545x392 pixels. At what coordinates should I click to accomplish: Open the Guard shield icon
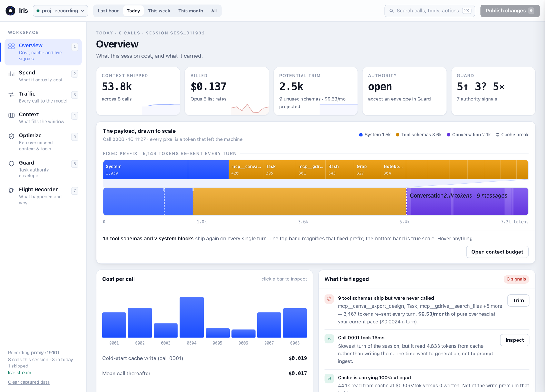click(x=12, y=164)
